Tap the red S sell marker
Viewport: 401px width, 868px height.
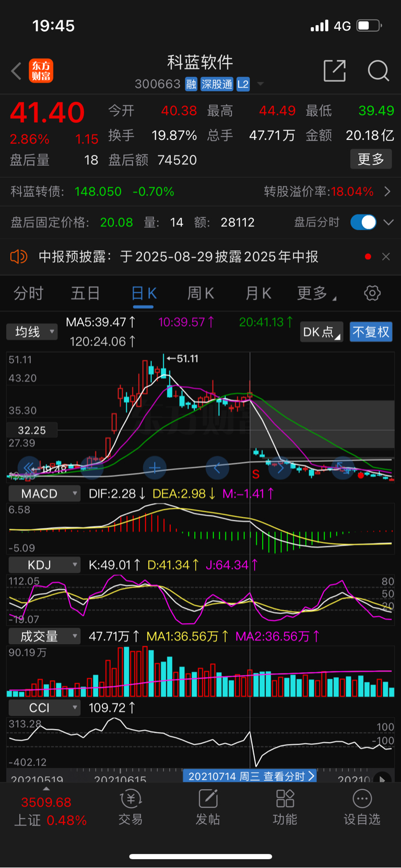tap(256, 474)
